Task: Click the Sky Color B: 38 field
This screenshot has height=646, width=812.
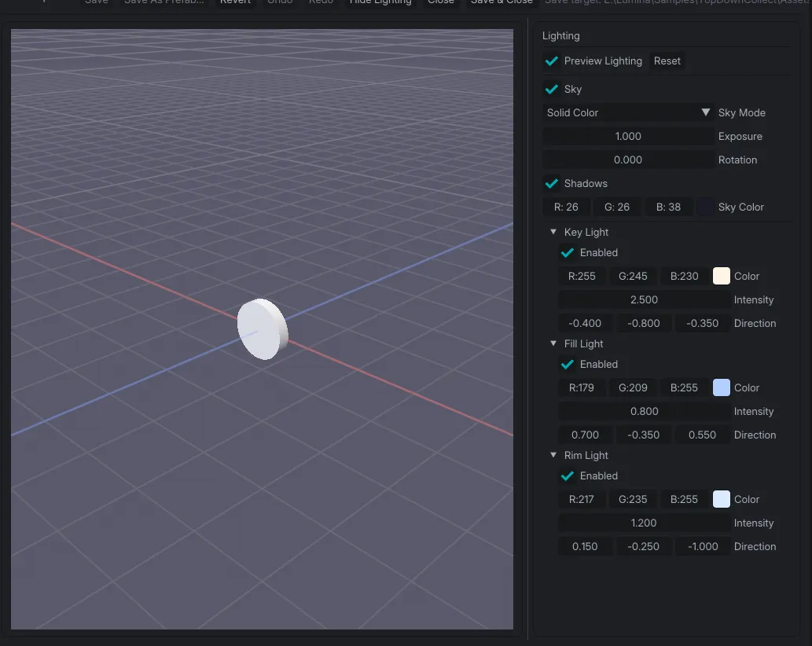Action: coord(669,207)
